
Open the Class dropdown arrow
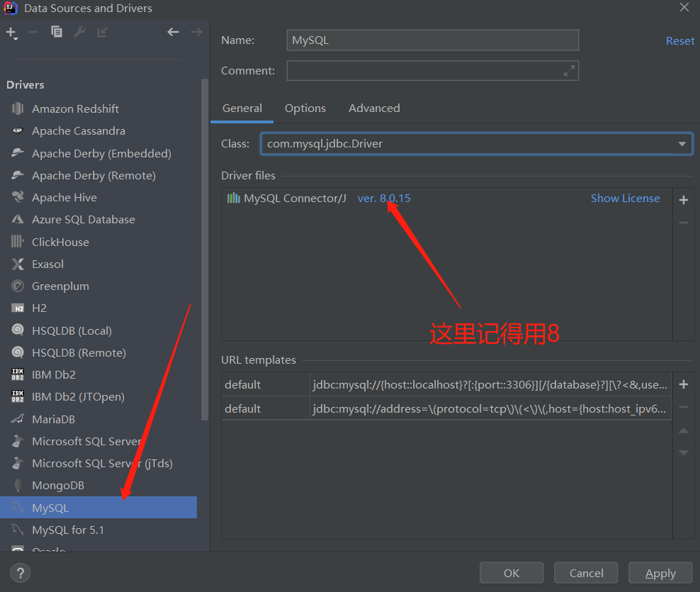tap(682, 144)
